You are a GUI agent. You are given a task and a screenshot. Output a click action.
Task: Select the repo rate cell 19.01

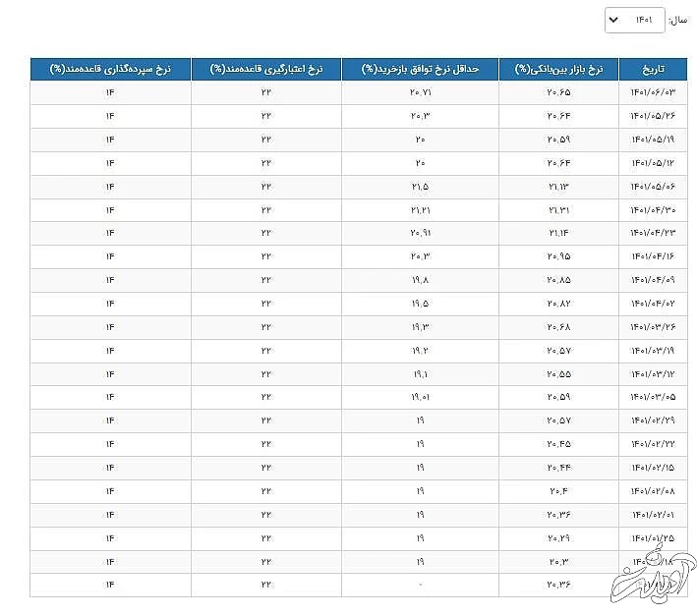[420, 397]
